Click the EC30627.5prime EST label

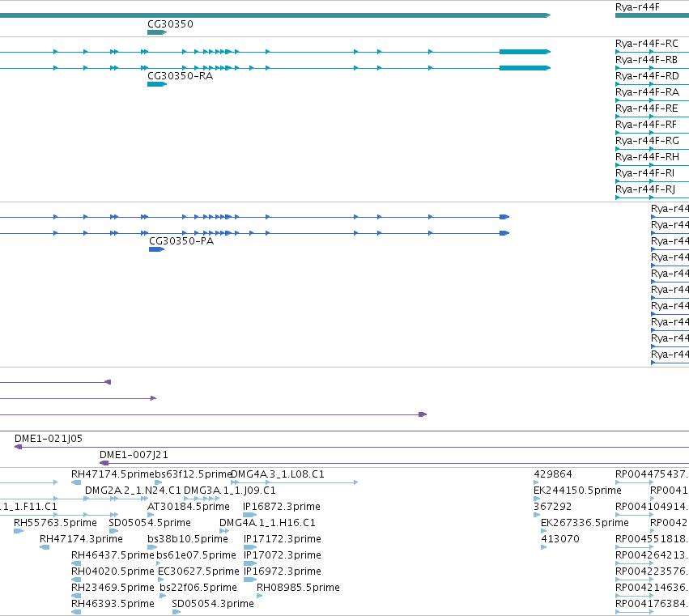(198, 571)
